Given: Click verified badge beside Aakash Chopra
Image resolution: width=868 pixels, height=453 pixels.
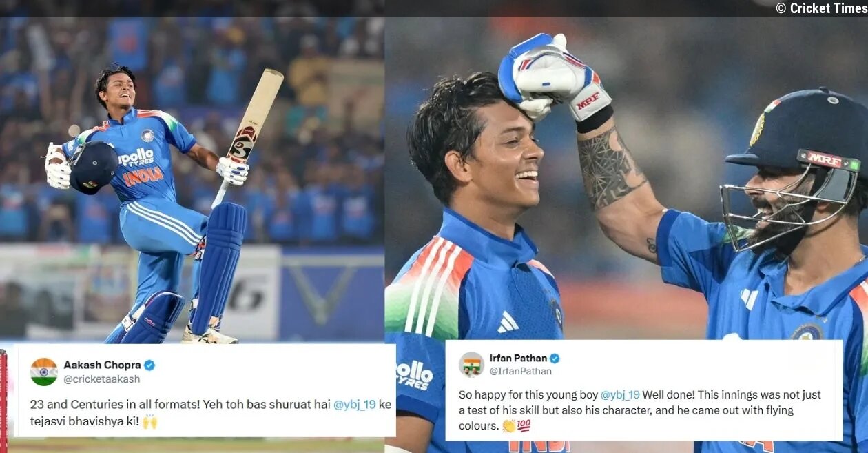Looking at the screenshot, I should [149, 365].
